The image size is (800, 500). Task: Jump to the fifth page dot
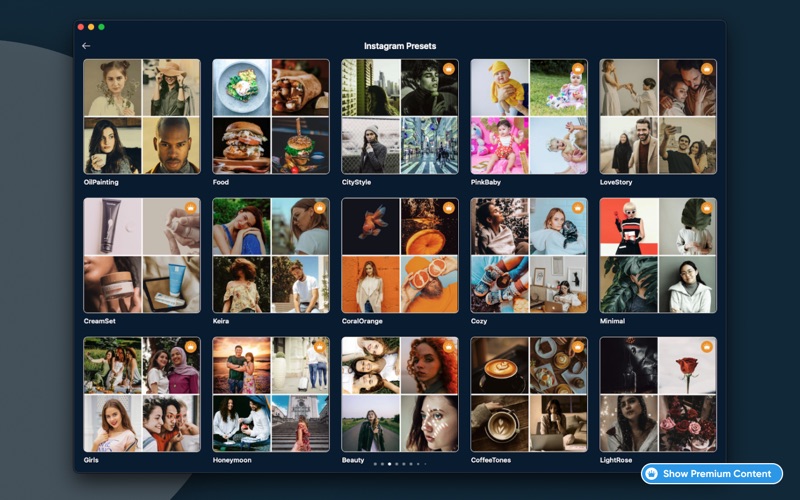pos(404,464)
